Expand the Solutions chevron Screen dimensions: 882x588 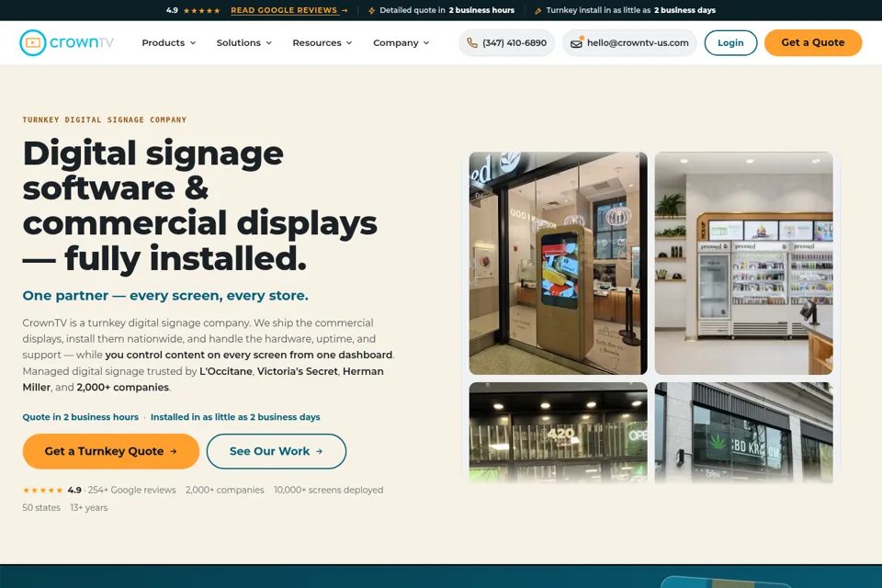(269, 43)
